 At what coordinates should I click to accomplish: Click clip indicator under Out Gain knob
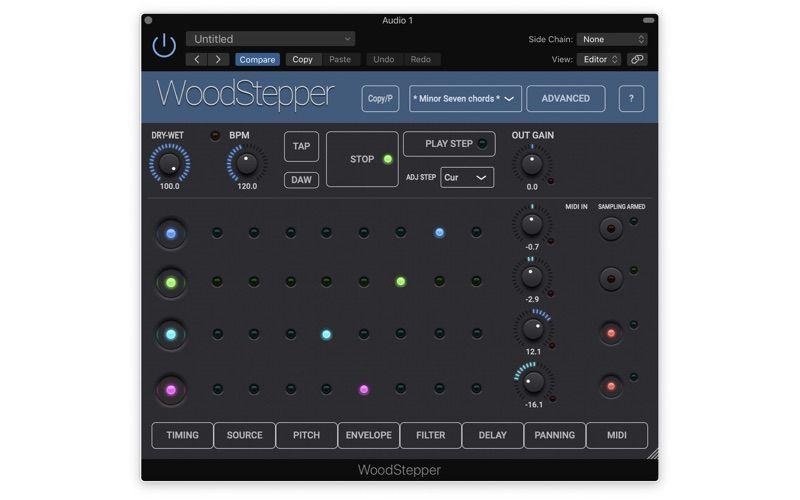point(551,181)
